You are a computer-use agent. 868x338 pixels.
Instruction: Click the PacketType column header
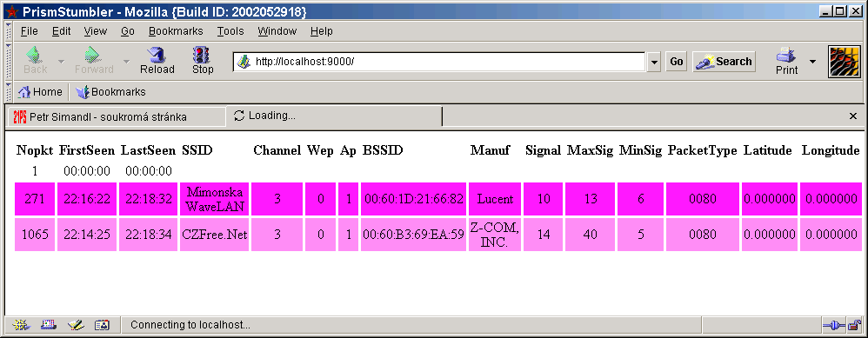pos(703,150)
